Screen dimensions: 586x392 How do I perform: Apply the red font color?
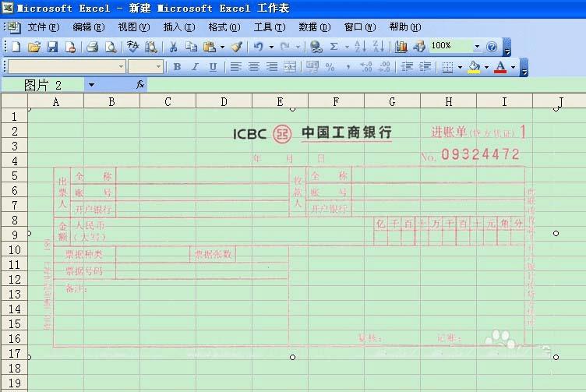pos(500,67)
